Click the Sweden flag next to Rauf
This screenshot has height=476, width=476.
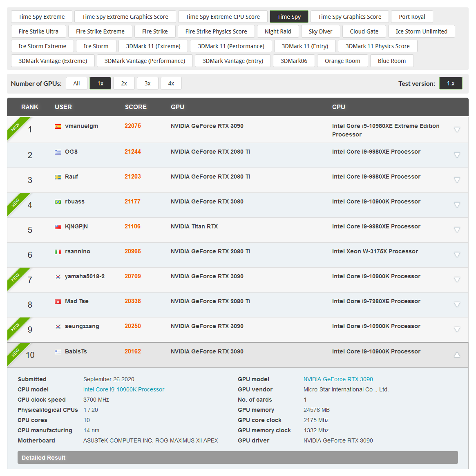(x=58, y=177)
